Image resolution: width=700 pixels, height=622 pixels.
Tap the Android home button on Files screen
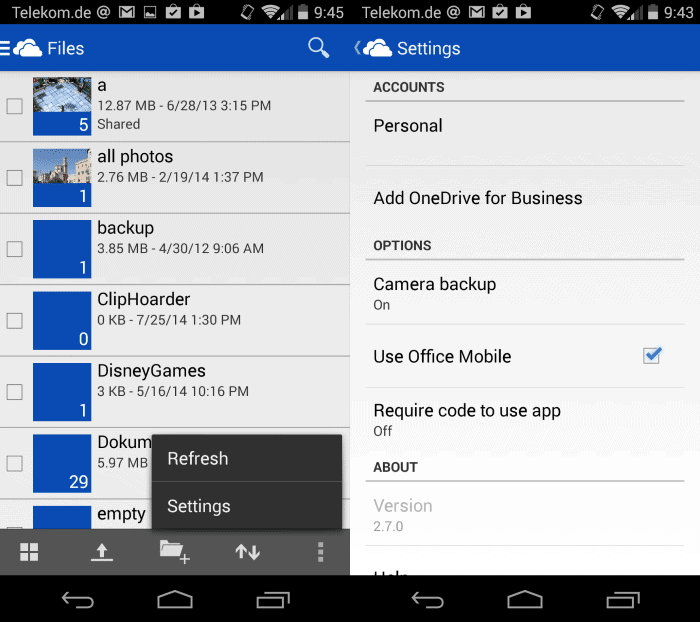point(175,599)
